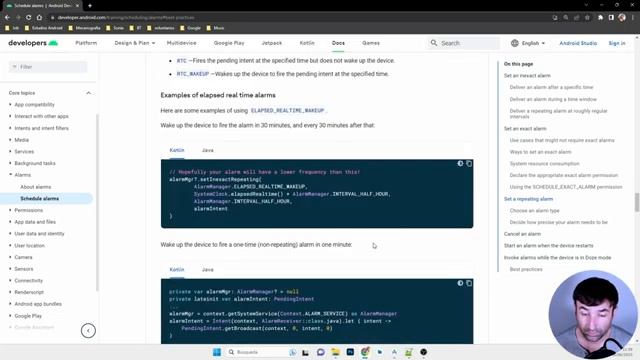Open Photoshop from the taskbar

tap(350, 352)
